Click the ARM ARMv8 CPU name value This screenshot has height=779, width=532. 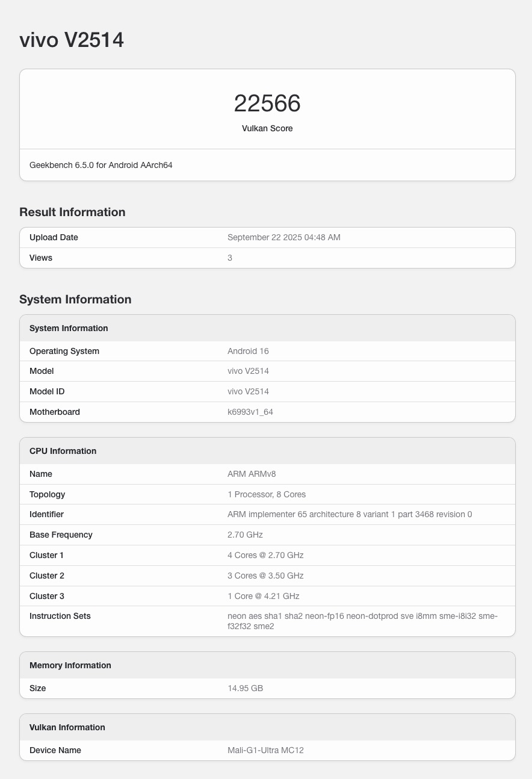click(251, 474)
